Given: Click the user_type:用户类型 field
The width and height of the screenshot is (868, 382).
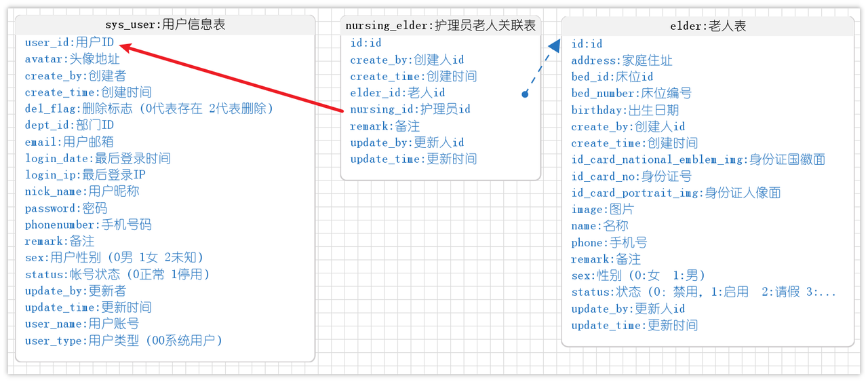Looking at the screenshot, I should 124,341.
